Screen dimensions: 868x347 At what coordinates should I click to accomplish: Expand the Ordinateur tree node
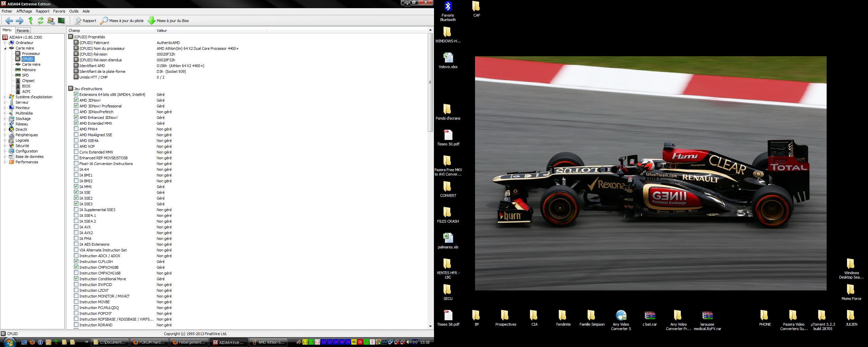point(5,43)
